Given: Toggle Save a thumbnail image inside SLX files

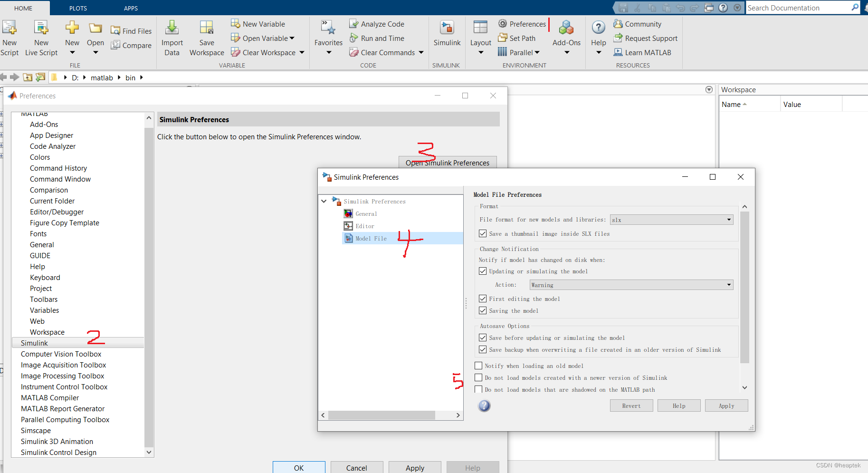Looking at the screenshot, I should 483,233.
